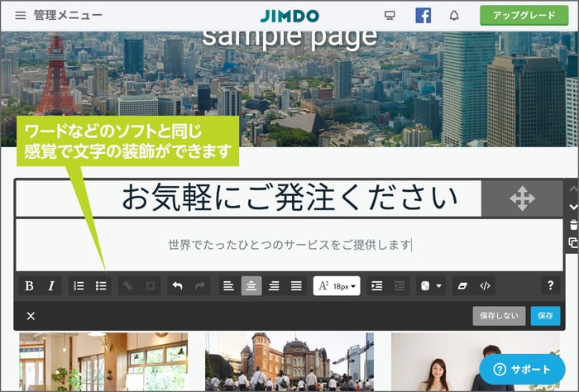Open the サポート chat button

(522, 369)
